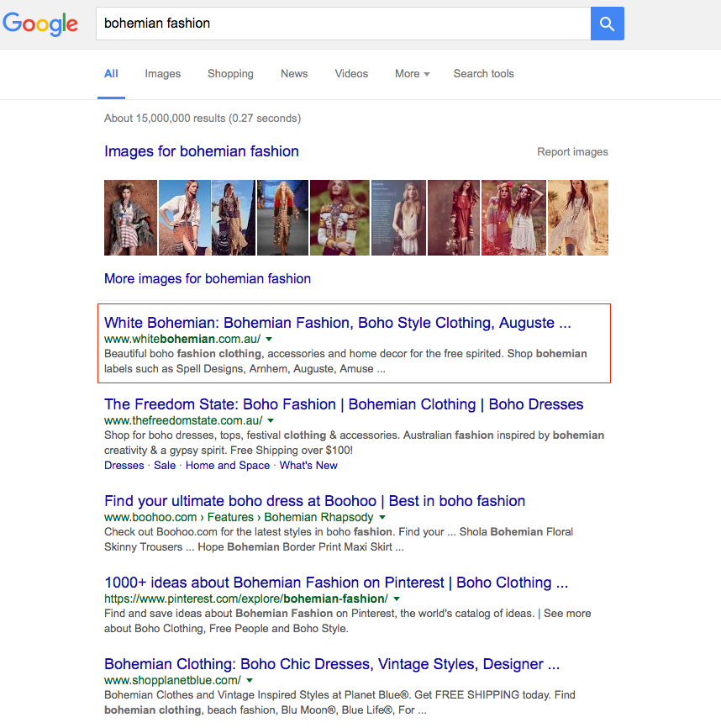Click the blue magnifier search button

point(607,24)
